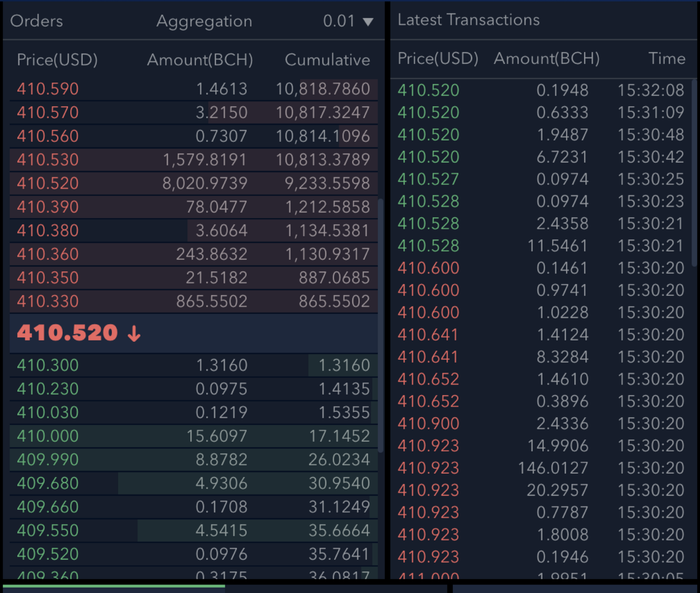Select sell order at price 410.350
This screenshot has width=700, height=593.
(x=193, y=278)
